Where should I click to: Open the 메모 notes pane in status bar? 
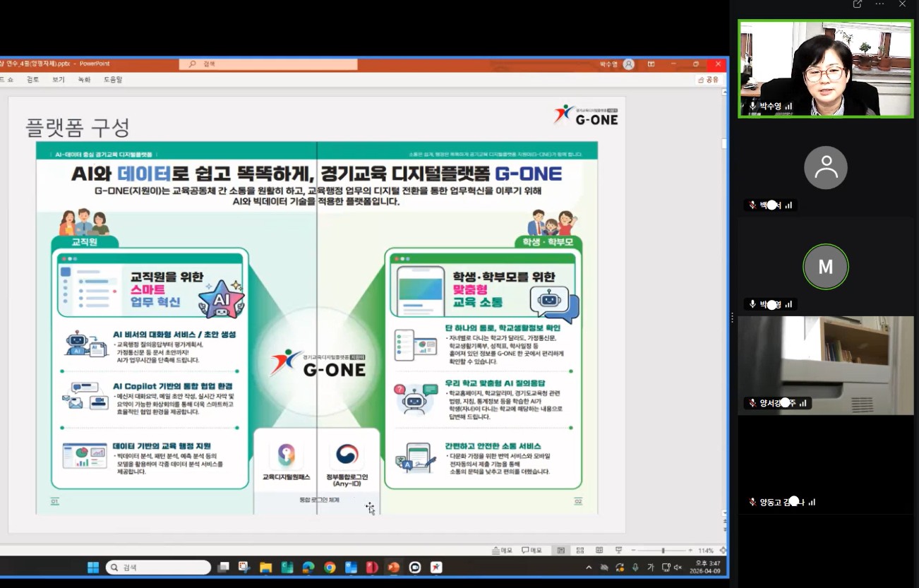(x=502, y=551)
